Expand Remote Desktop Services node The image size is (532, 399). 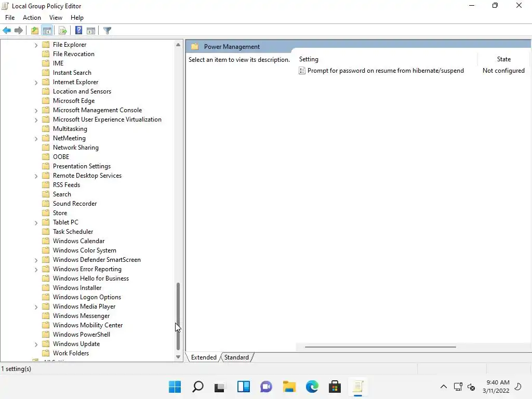point(36,176)
